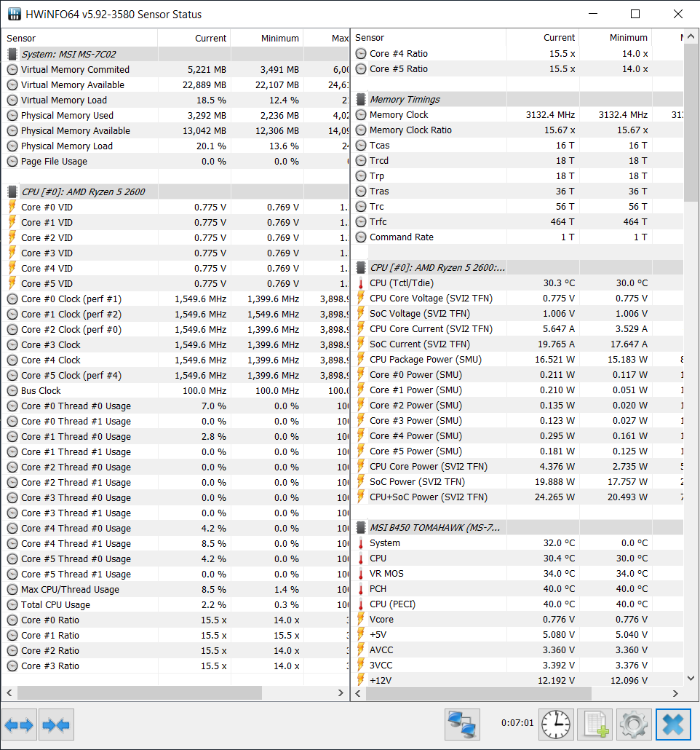Click the clock icon beside Bus Clock
The image size is (700, 750).
pyautogui.click(x=12, y=391)
